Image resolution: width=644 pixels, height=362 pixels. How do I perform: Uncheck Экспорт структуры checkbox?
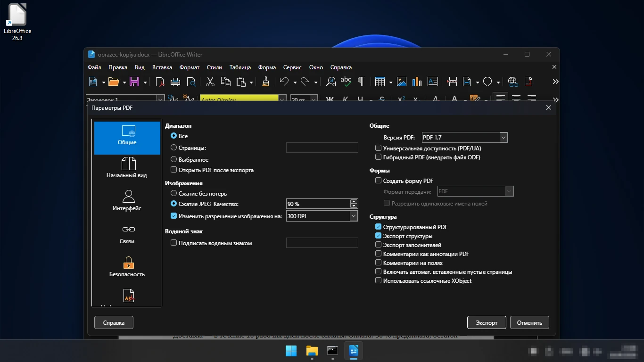pos(378,236)
